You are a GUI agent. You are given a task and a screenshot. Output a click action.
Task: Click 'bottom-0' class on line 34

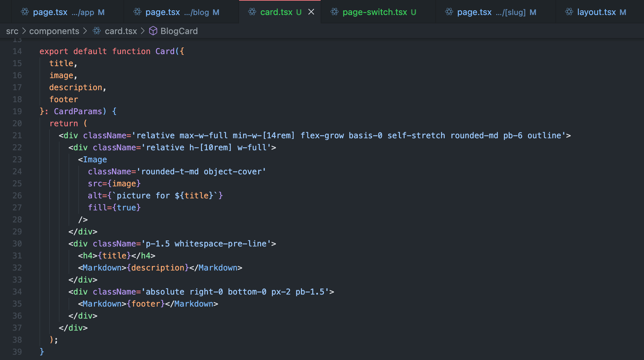(247, 292)
